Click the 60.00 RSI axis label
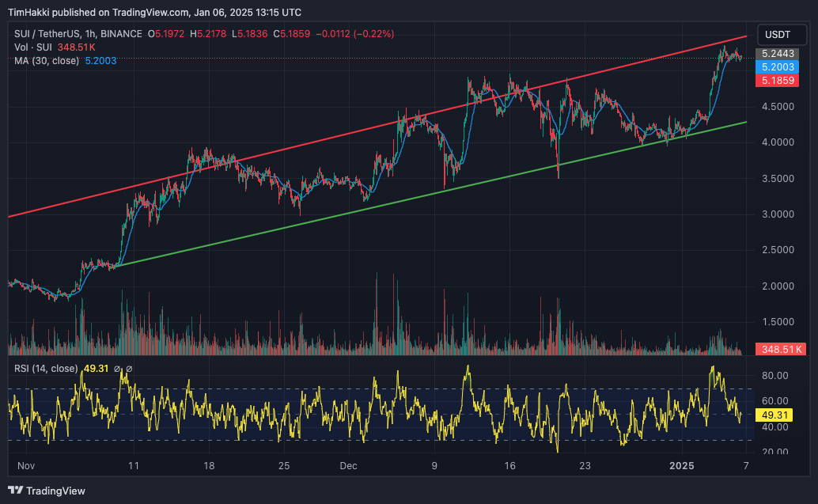 [x=774, y=401]
